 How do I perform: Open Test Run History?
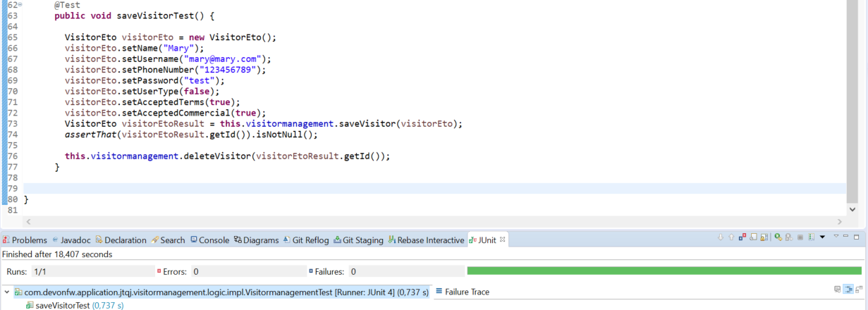[811, 237]
